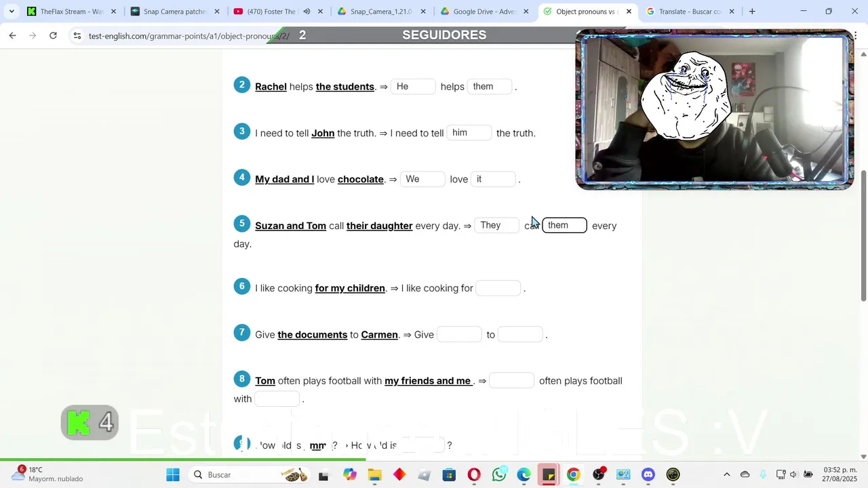Viewport: 868px width, 488px height.
Task: Click underlined text 'Suzan and Tom'
Action: [x=290, y=226]
